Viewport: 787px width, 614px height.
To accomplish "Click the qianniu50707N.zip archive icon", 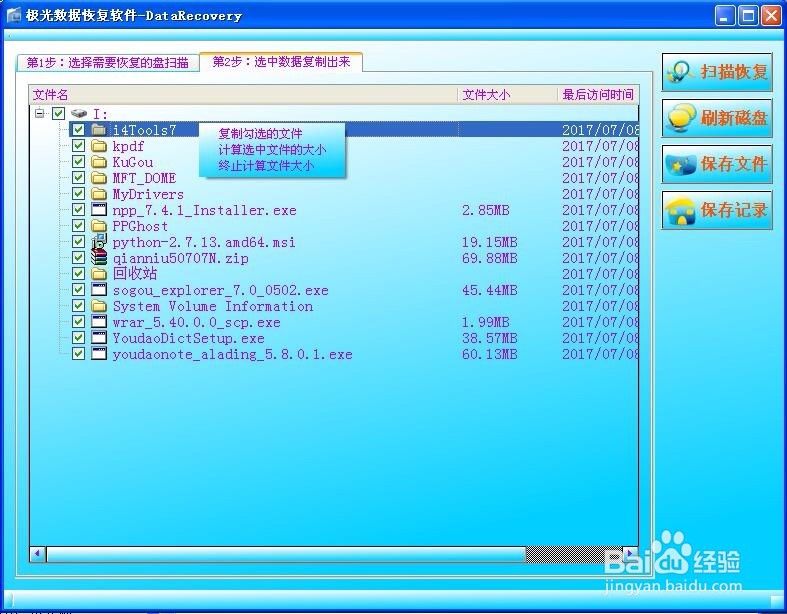I will point(99,258).
